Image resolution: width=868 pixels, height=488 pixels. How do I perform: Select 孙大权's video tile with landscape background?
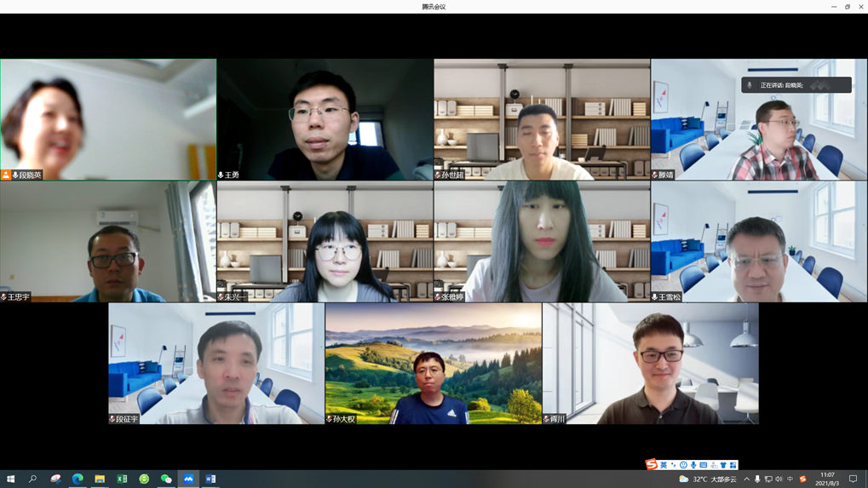coord(433,364)
